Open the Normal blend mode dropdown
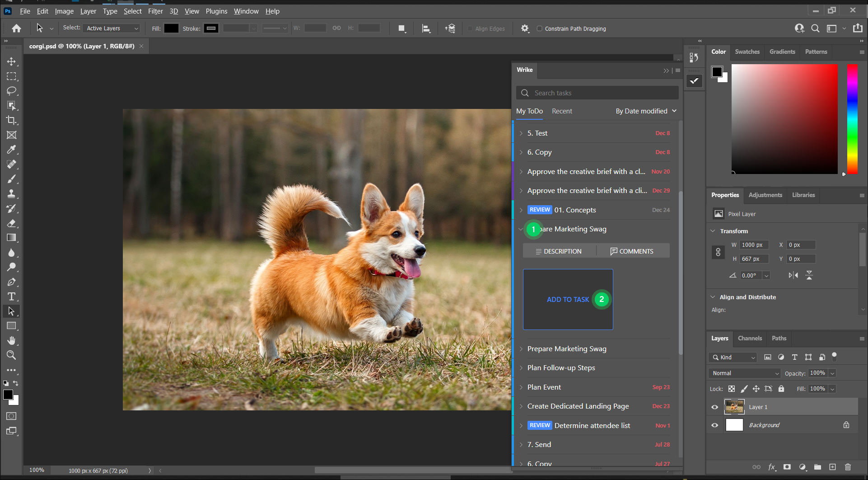Viewport: 868px width, 480px height. [744, 373]
